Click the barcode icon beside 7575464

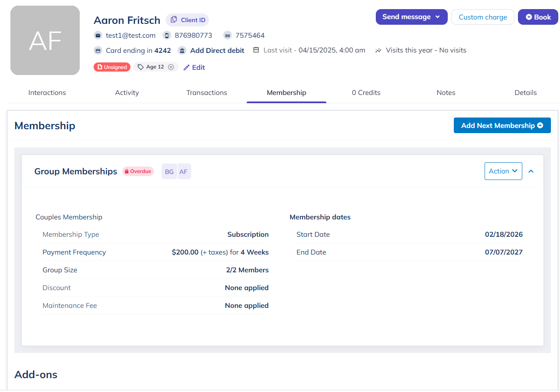[228, 36]
